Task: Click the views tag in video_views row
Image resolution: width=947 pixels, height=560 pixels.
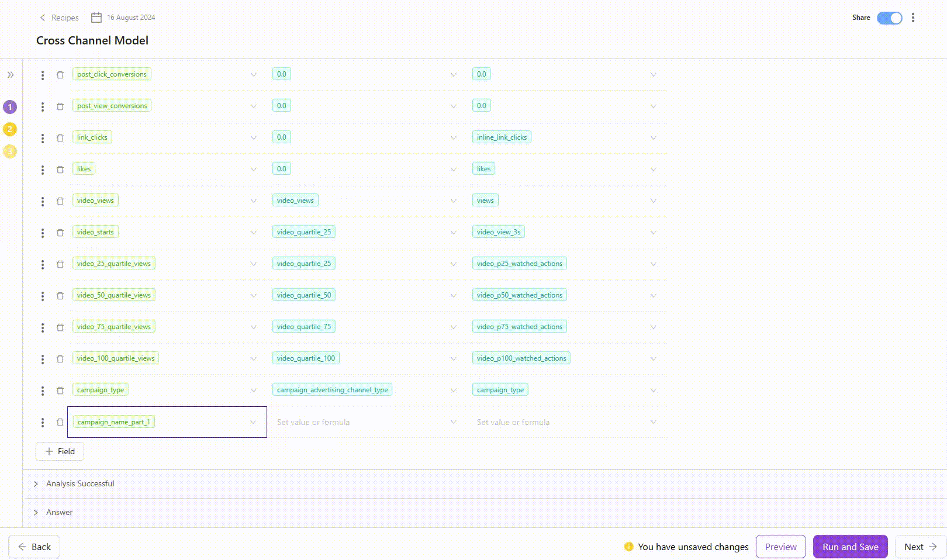Action: pos(485,201)
